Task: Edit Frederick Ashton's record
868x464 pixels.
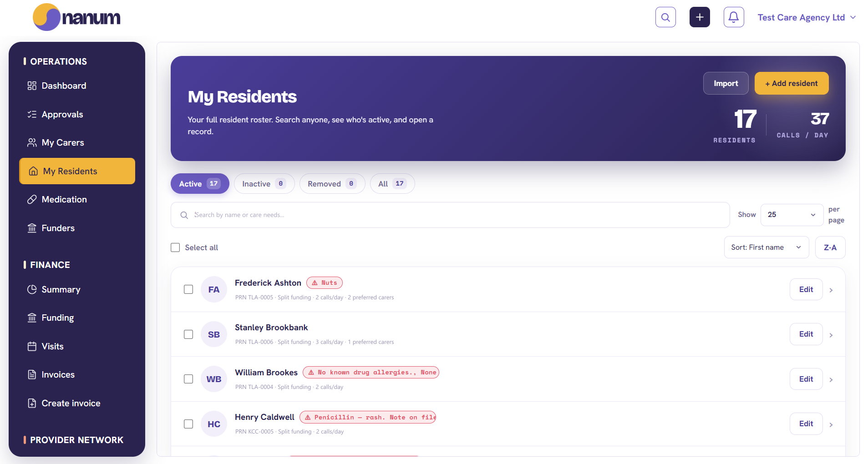Action: tap(806, 289)
